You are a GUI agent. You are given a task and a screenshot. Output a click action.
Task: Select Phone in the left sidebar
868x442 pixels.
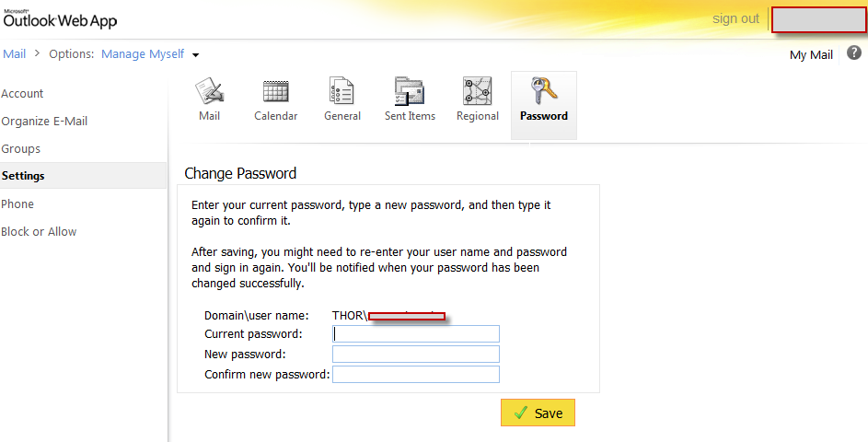(x=17, y=204)
